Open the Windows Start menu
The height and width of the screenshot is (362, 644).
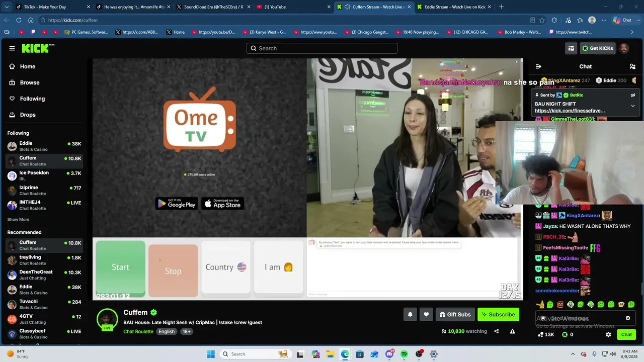coord(211,354)
